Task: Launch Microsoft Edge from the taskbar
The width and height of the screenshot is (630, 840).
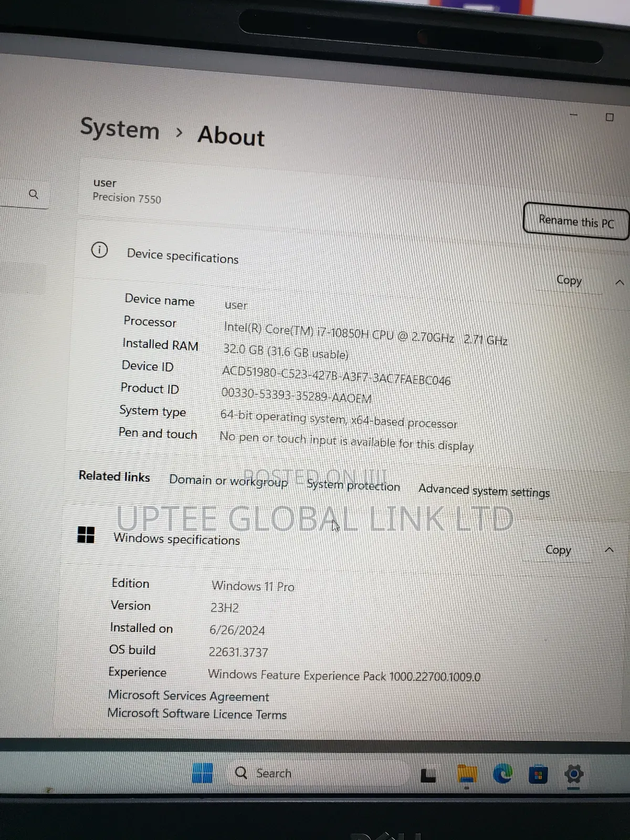Action: [502, 774]
